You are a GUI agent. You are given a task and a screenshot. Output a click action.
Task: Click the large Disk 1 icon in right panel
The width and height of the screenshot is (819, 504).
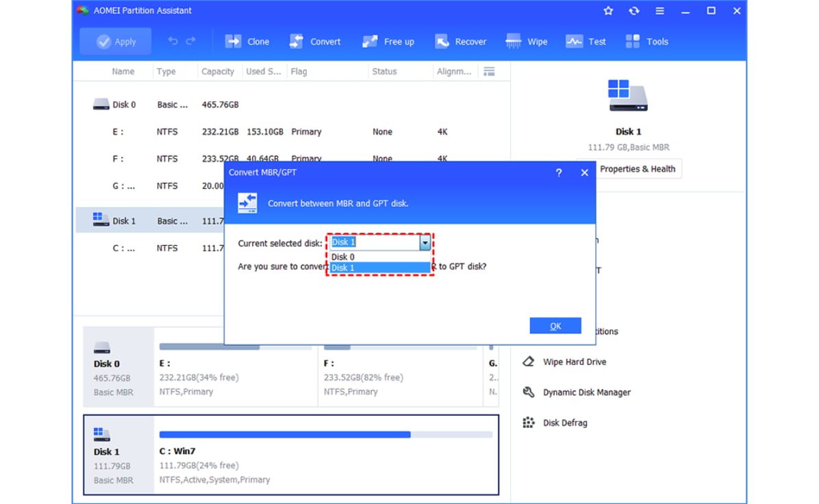(628, 95)
